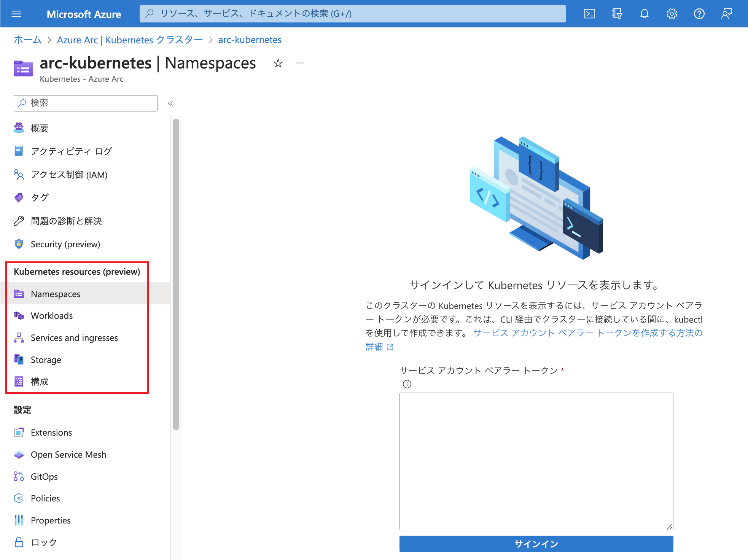Focus the global search box in header

point(352,14)
